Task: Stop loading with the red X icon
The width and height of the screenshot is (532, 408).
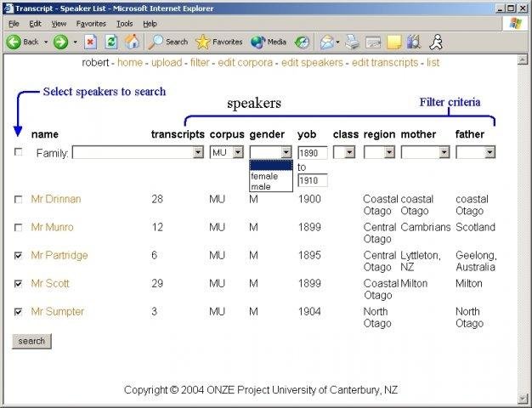Action: pos(90,42)
